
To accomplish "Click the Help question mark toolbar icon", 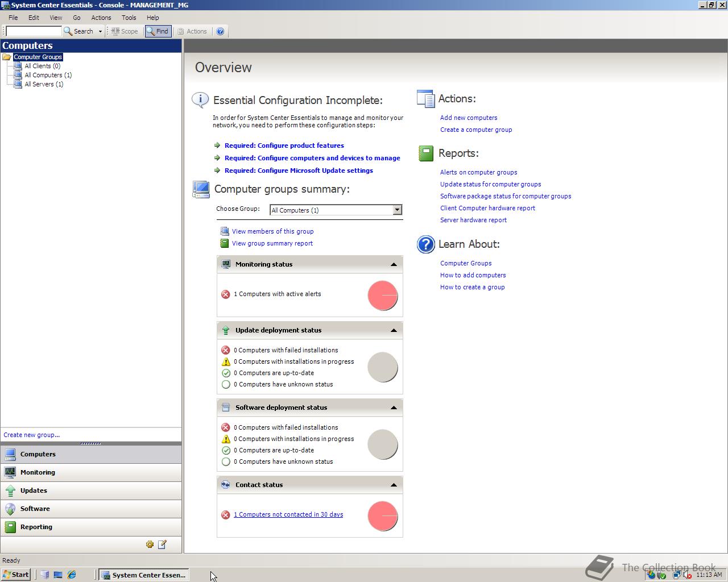I will point(221,31).
